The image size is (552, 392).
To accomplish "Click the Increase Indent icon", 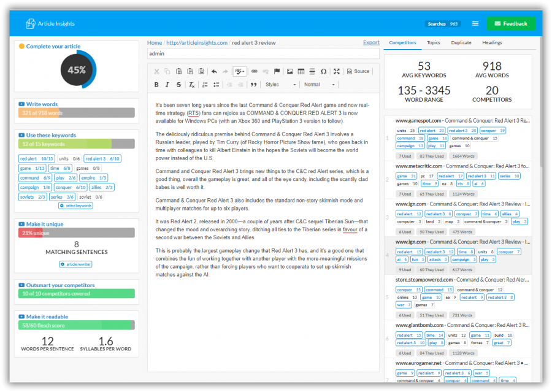I will pyautogui.click(x=240, y=85).
